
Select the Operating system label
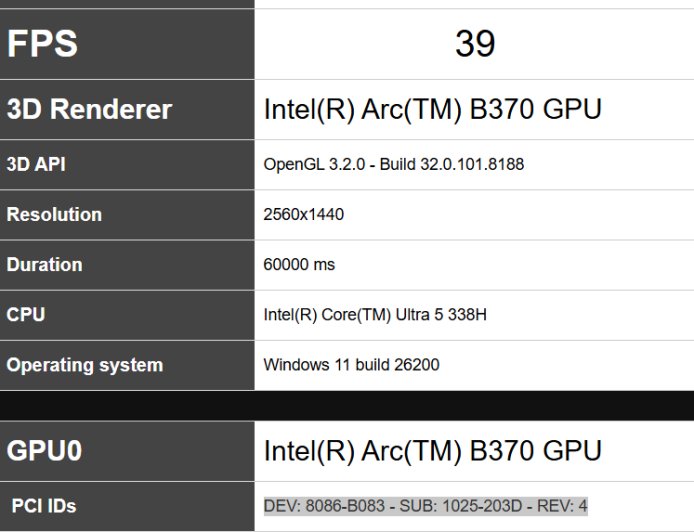(85, 365)
